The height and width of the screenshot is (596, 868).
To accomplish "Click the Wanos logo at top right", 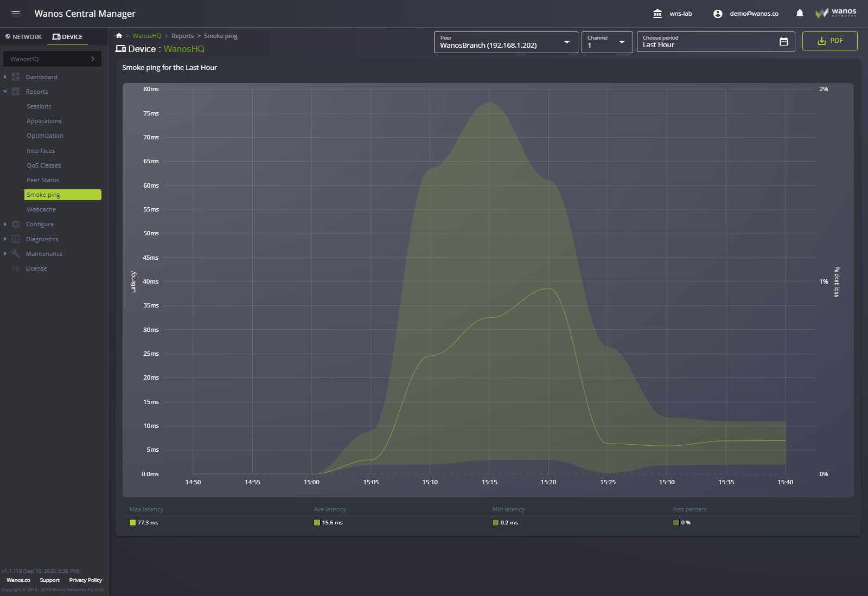I will pos(835,12).
